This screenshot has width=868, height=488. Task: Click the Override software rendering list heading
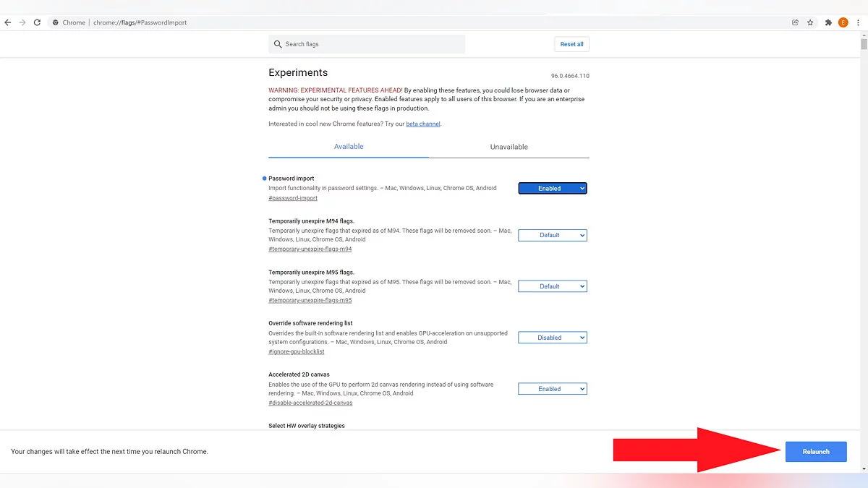point(310,323)
